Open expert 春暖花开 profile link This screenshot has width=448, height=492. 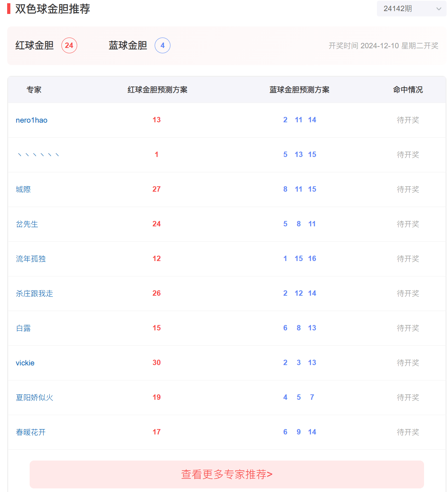pyautogui.click(x=31, y=432)
